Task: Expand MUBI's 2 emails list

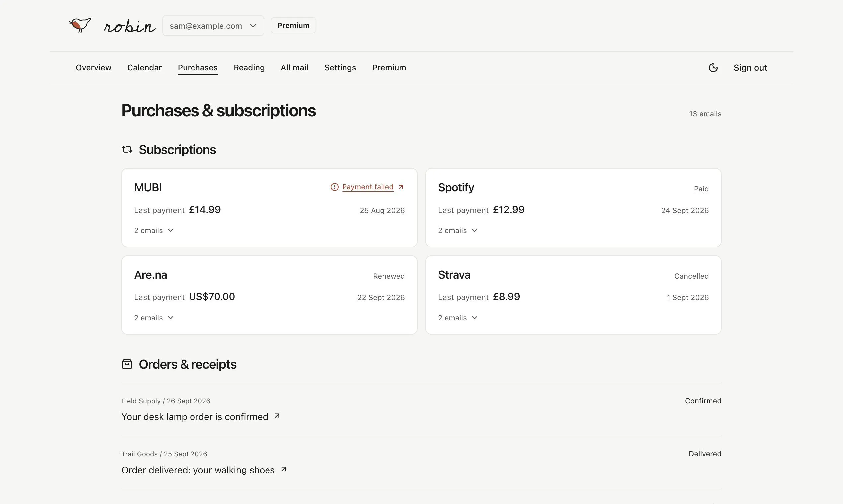Action: pyautogui.click(x=154, y=230)
